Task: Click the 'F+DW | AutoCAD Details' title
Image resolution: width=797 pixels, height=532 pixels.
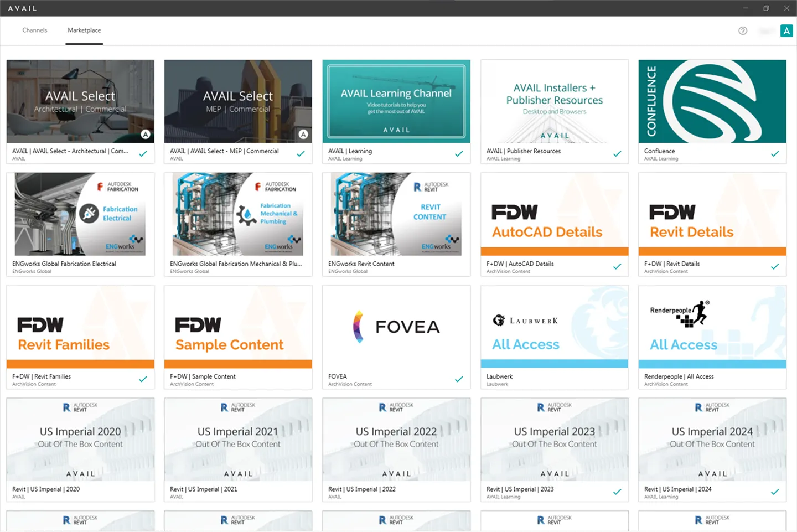Action: (x=520, y=264)
